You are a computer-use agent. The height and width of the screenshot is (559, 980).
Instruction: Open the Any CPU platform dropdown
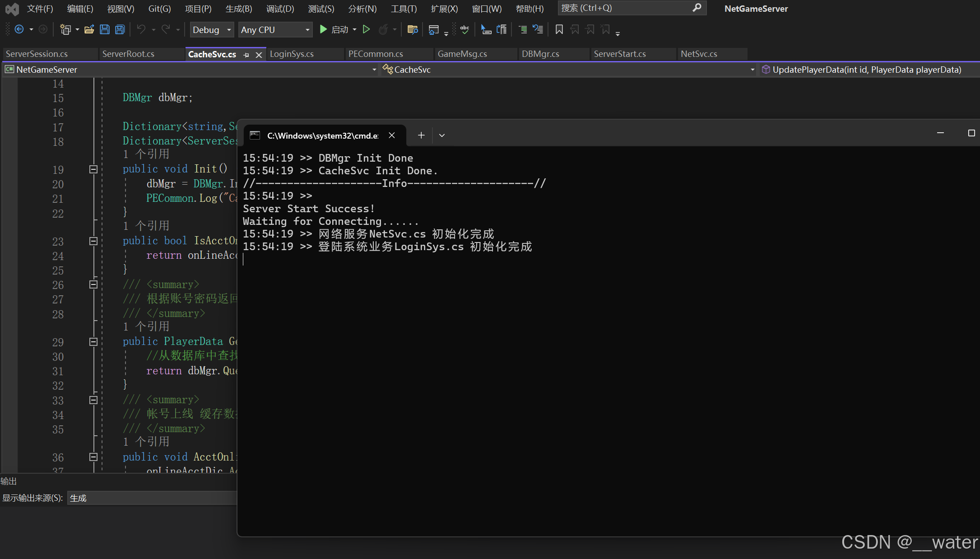coord(275,30)
